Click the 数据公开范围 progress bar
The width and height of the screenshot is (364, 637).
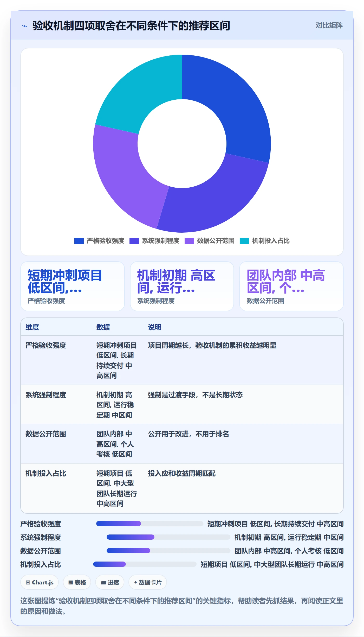168,551
